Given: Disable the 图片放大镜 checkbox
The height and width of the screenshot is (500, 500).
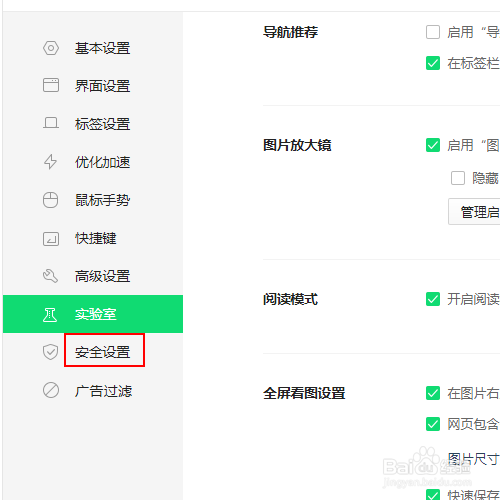Looking at the screenshot, I should click(433, 145).
